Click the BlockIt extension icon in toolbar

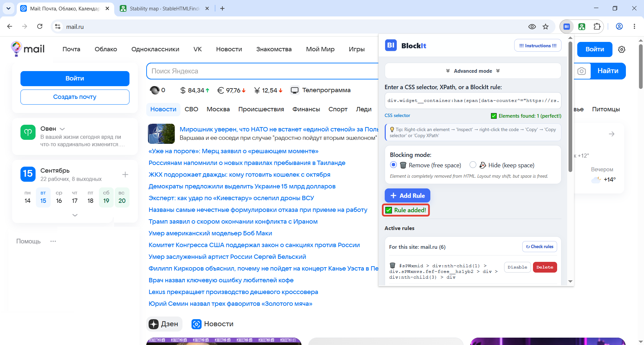[567, 26]
